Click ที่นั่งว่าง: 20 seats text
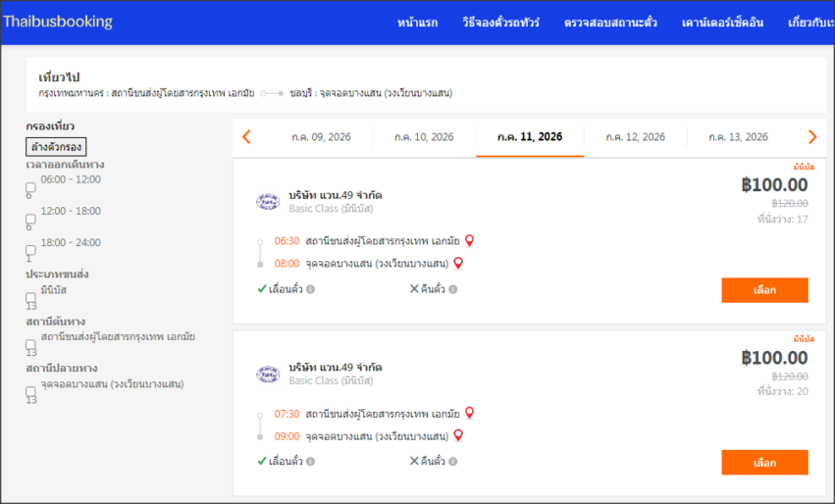Image resolution: width=835 pixels, height=504 pixels. click(x=782, y=391)
